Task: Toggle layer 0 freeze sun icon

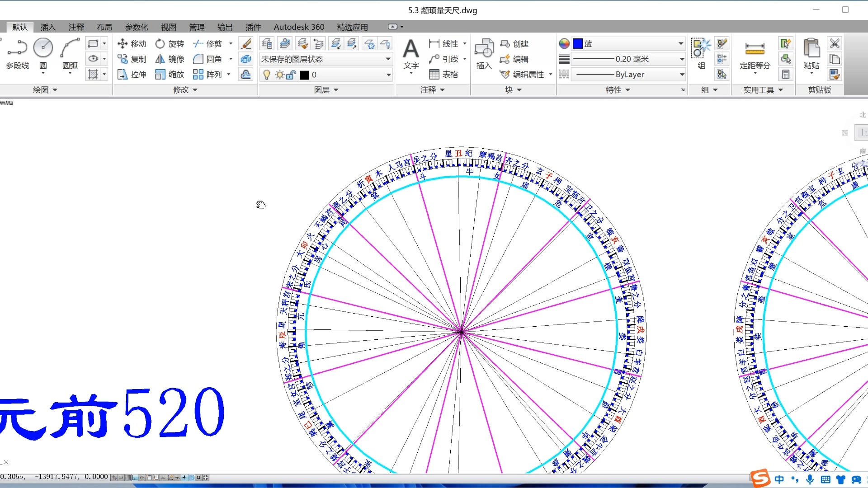Action: (x=279, y=75)
